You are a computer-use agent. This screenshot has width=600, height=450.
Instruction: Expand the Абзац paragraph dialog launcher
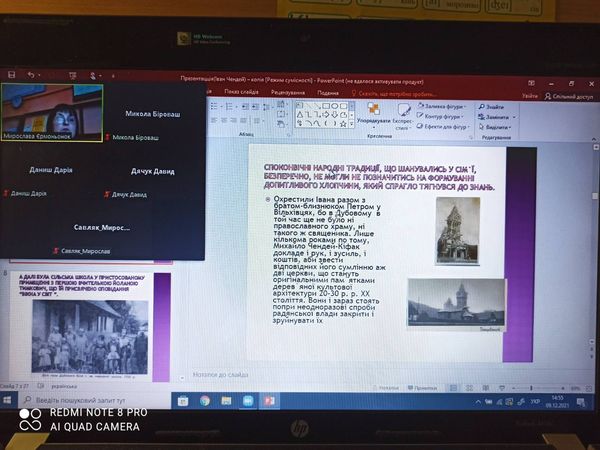click(289, 135)
